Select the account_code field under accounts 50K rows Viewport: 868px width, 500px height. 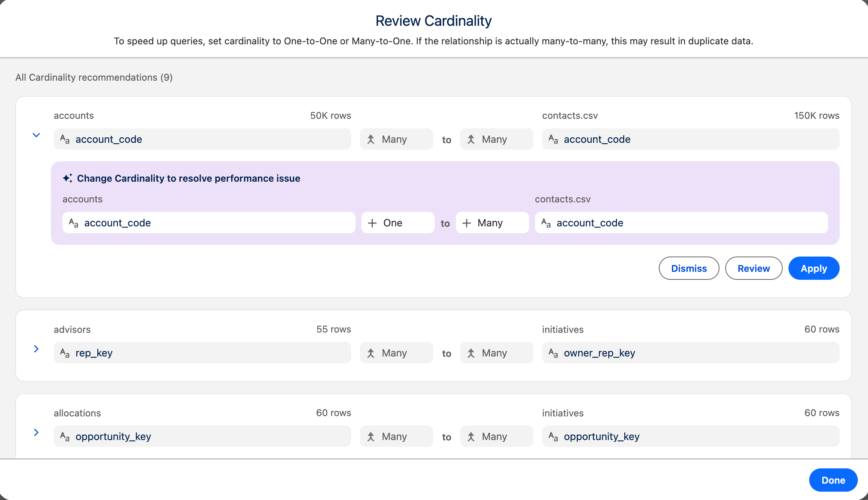202,139
